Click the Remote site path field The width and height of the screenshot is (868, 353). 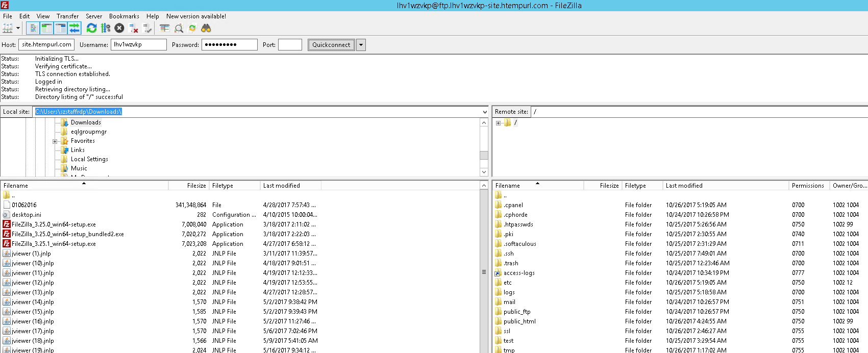pyautogui.click(x=699, y=112)
